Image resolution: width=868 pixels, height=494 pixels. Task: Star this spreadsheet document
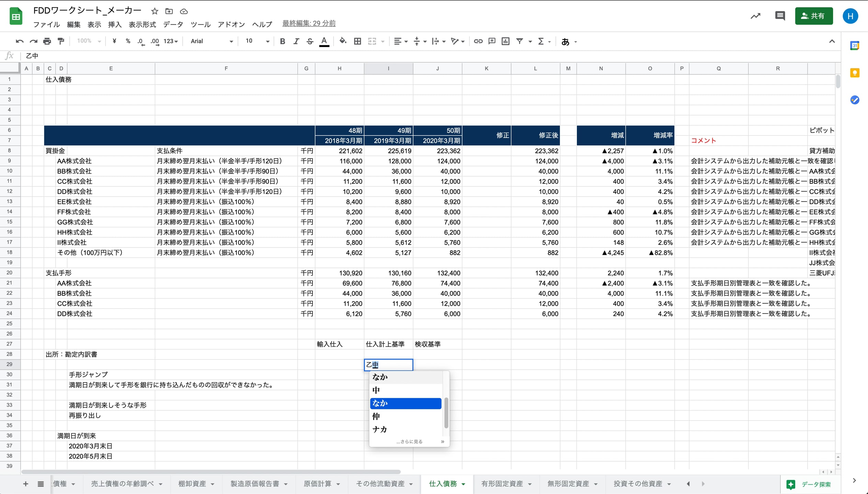(155, 11)
